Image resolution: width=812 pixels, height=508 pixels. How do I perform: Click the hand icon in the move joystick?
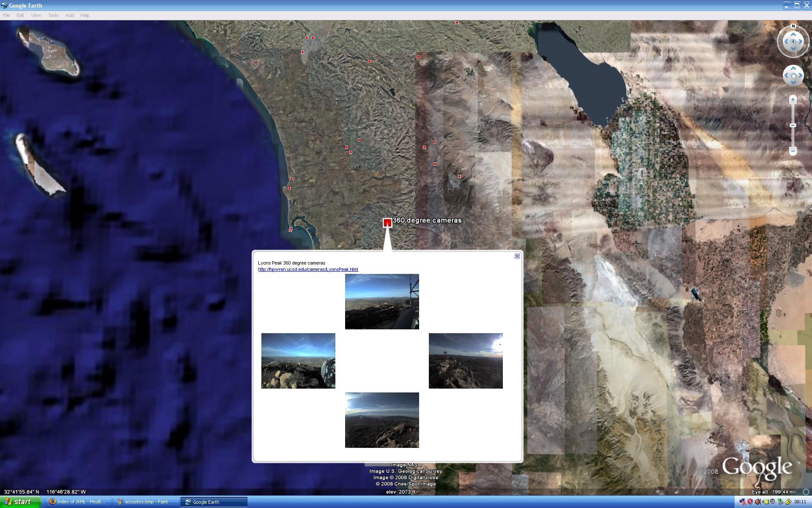[x=793, y=76]
